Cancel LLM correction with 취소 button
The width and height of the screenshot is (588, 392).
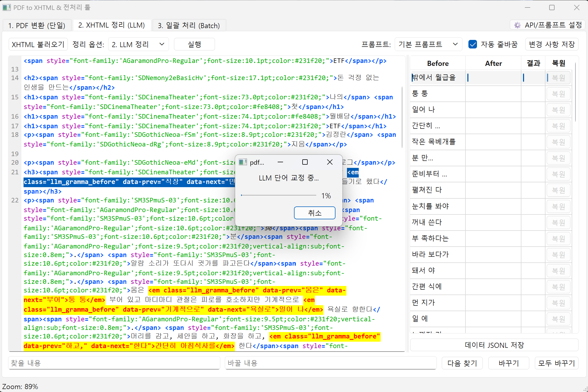click(x=315, y=213)
